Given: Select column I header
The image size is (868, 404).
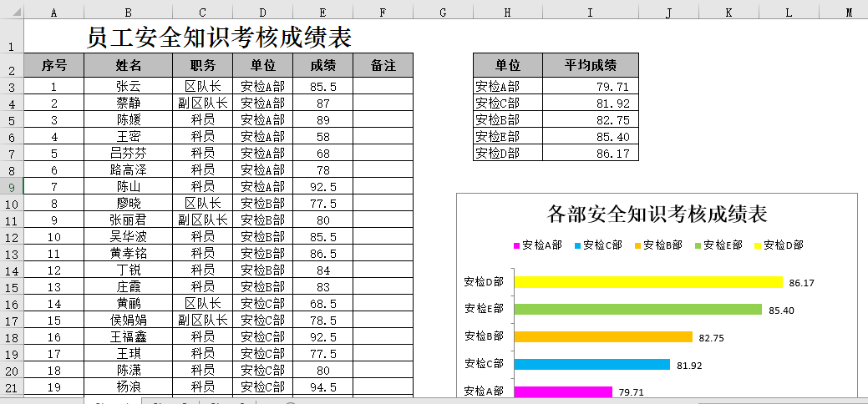Looking at the screenshot, I should (x=590, y=12).
